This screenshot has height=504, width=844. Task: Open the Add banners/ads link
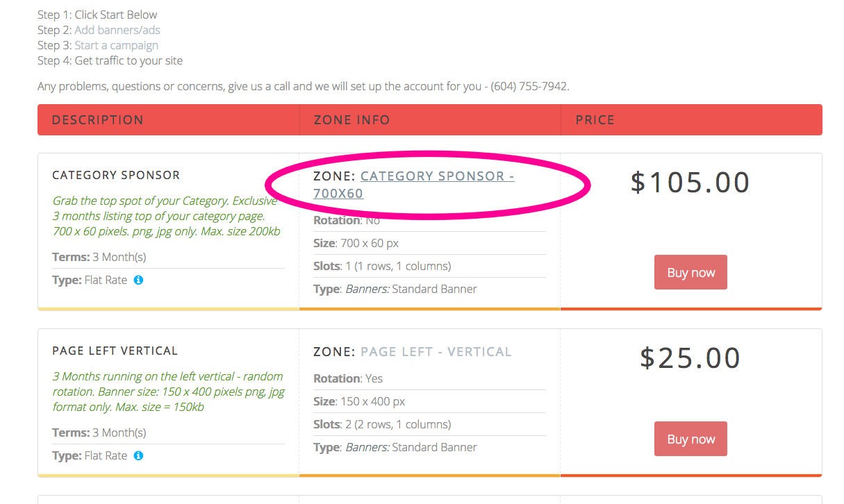click(x=117, y=30)
